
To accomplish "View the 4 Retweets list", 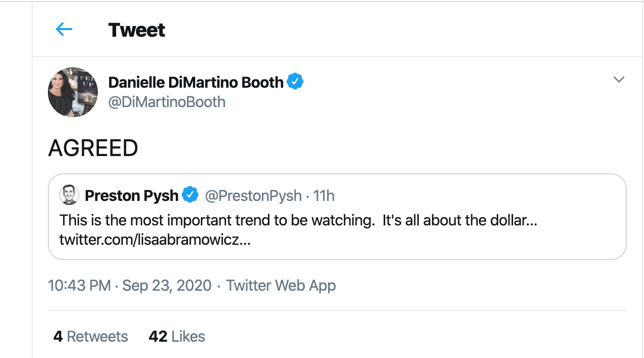I will [91, 337].
